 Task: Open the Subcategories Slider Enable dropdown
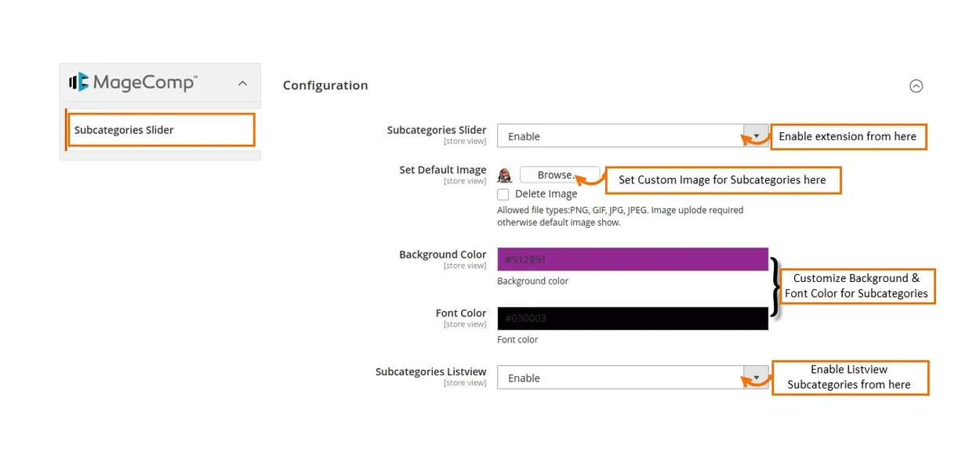click(x=632, y=136)
